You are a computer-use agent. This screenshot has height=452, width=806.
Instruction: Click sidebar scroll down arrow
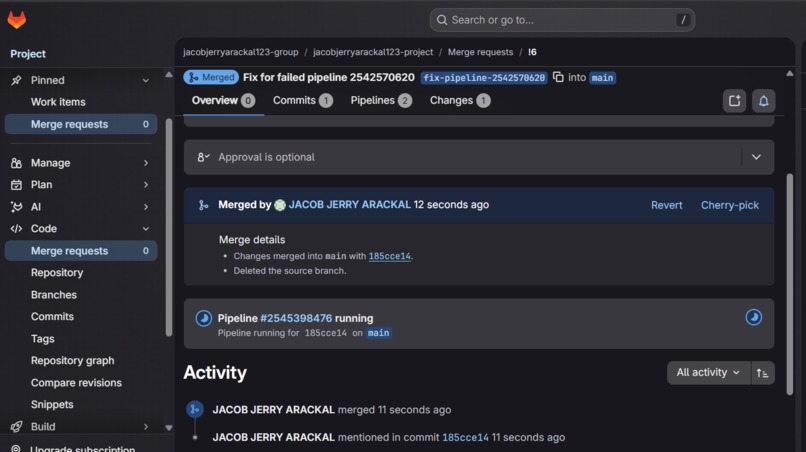[169, 427]
